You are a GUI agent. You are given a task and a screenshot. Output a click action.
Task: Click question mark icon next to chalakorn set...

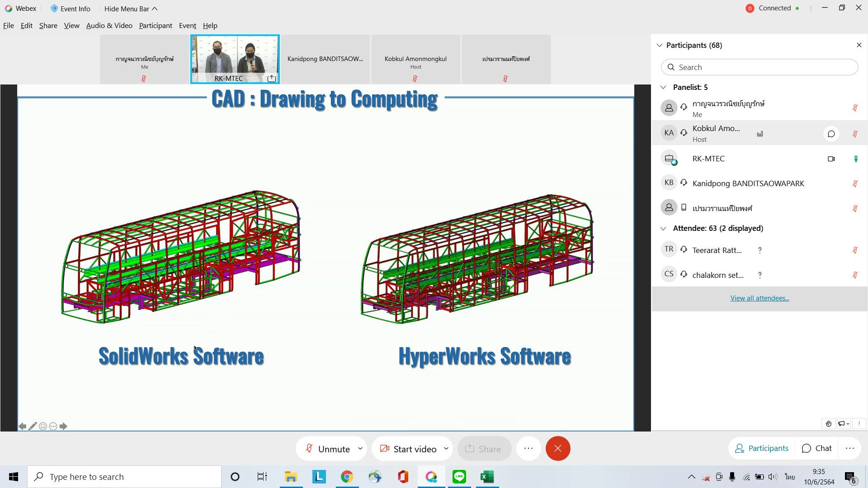[x=760, y=275]
